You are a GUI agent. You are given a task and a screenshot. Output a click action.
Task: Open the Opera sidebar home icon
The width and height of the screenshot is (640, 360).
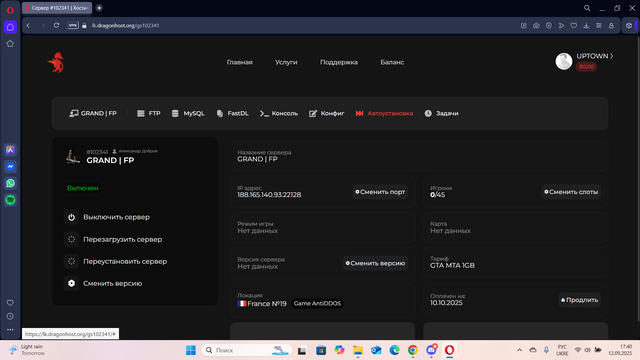click(10, 27)
